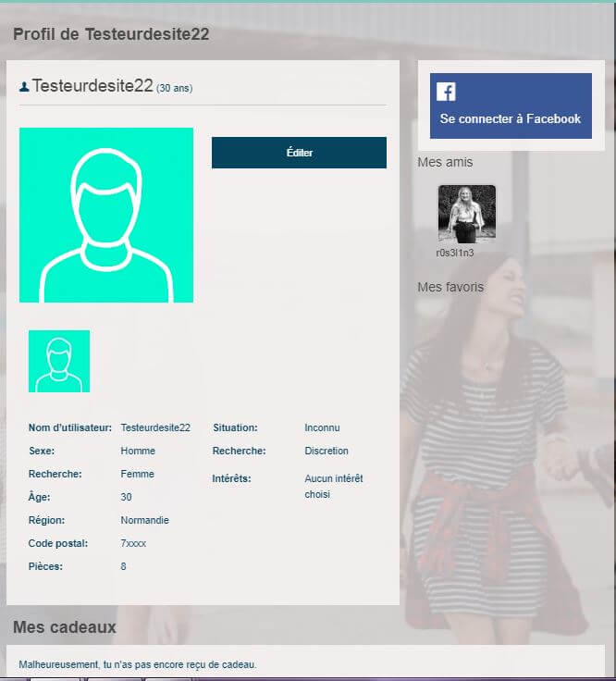This screenshot has height=681, width=616.
Task: Click the "Mes cadeaux" section heading
Action: pyautogui.click(x=65, y=627)
